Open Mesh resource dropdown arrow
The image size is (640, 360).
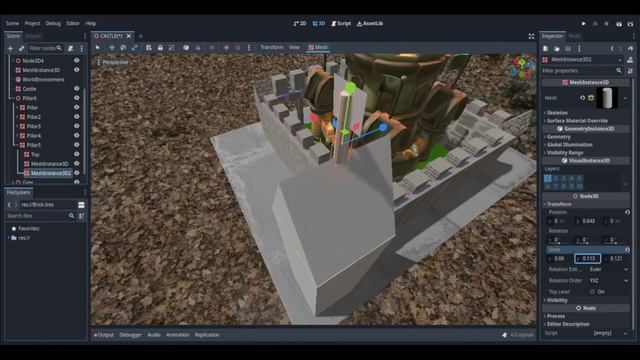click(625, 98)
